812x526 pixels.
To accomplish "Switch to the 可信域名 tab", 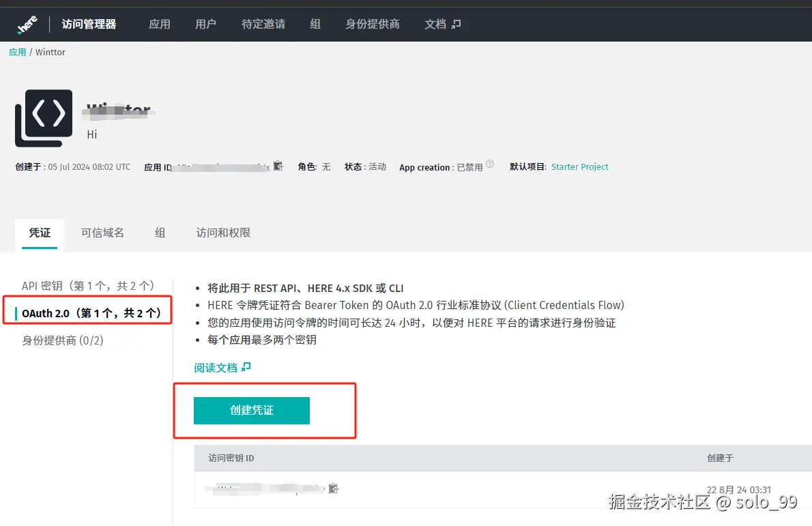I will pos(102,233).
